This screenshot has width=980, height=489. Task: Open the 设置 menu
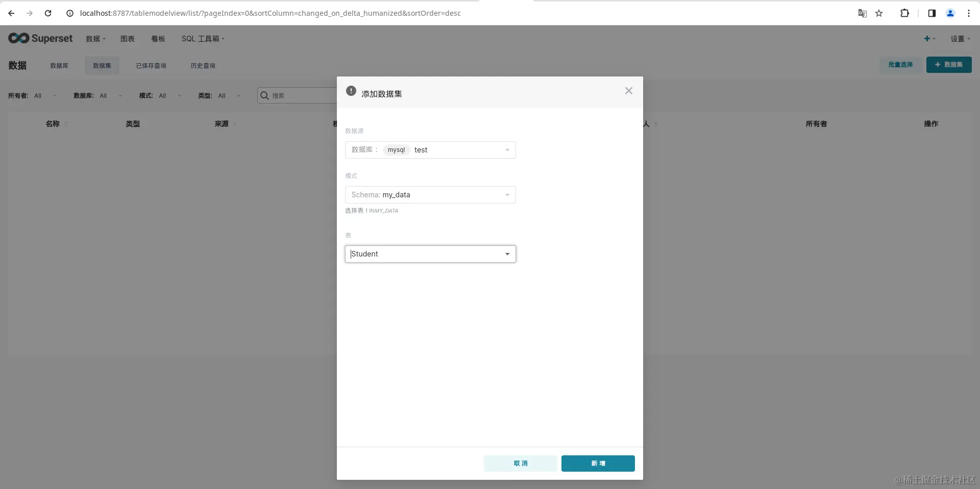tap(960, 39)
